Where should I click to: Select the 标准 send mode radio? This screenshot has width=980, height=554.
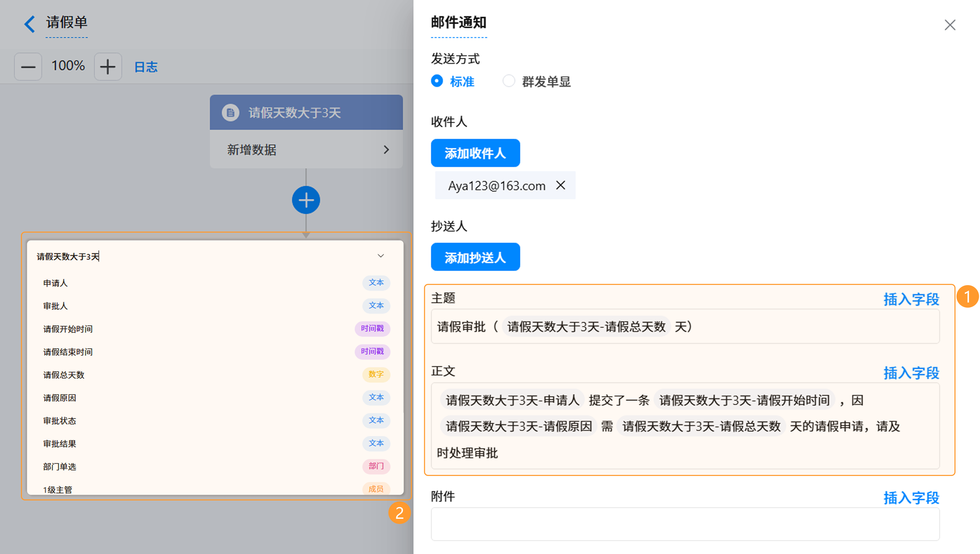(x=437, y=81)
